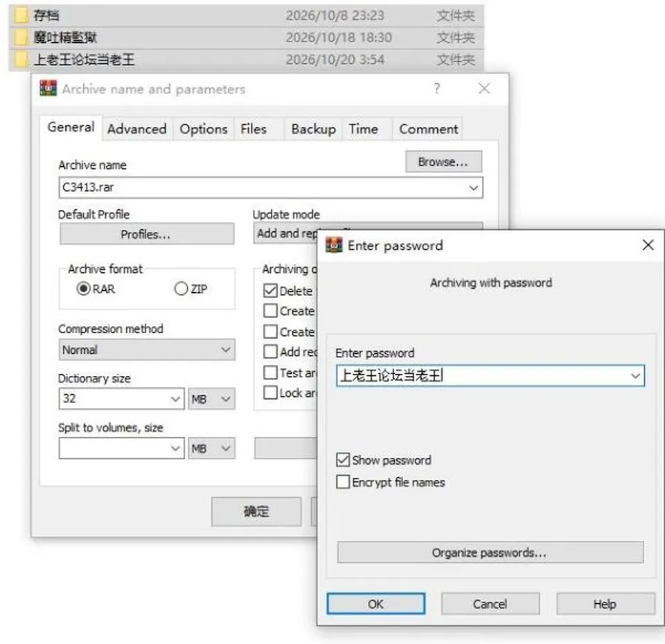The width and height of the screenshot is (665, 644).
Task: Open the Files tab
Action: click(254, 129)
